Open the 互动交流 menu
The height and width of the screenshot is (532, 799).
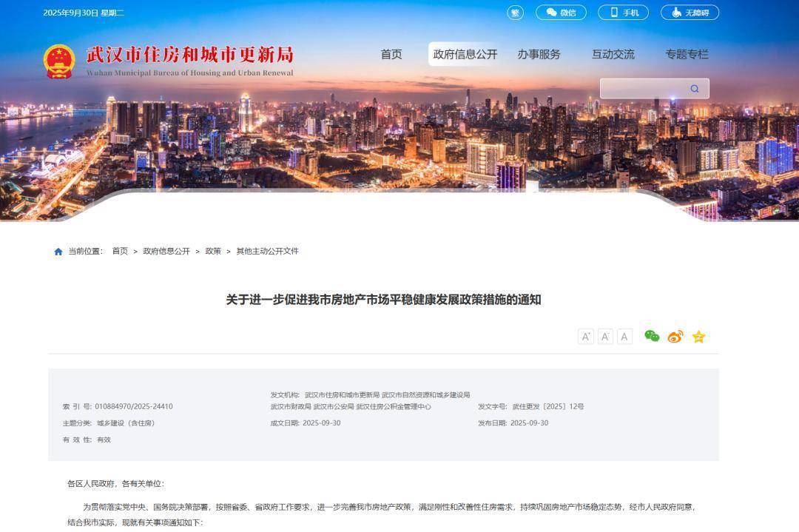pos(613,54)
